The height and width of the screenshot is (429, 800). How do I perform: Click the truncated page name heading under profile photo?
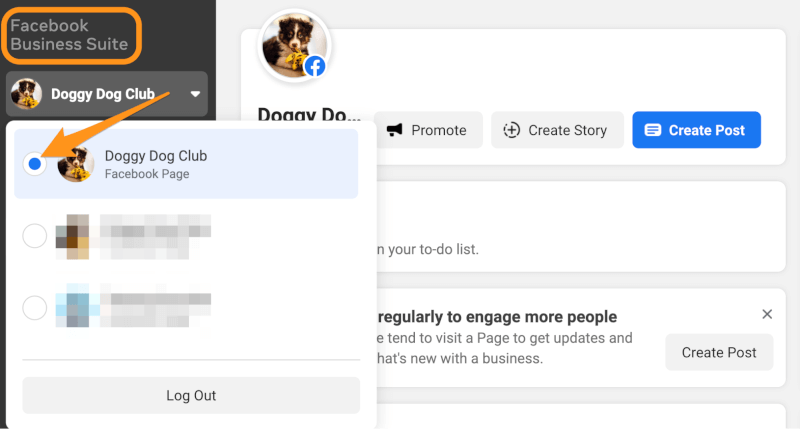[309, 114]
